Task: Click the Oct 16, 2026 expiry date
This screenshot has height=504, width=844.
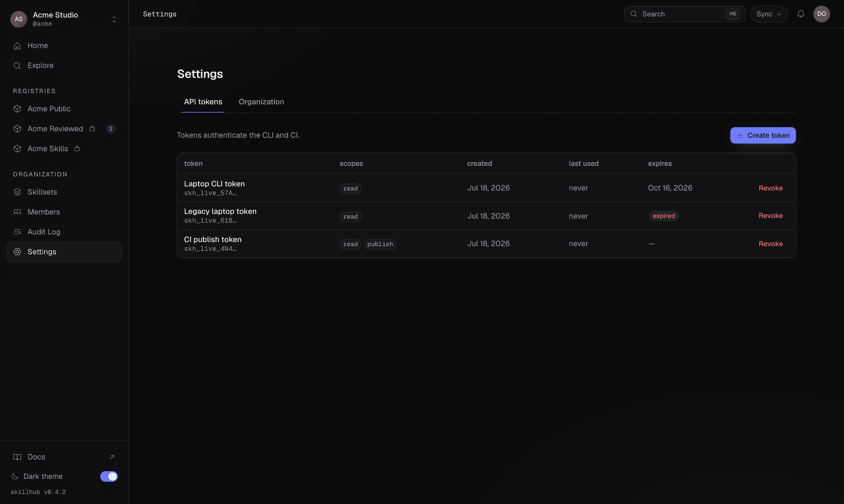Action: [670, 188]
